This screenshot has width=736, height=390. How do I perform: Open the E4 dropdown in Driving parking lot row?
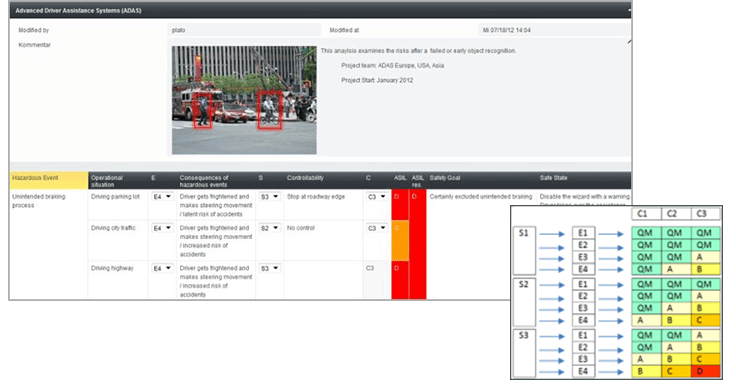coord(162,197)
